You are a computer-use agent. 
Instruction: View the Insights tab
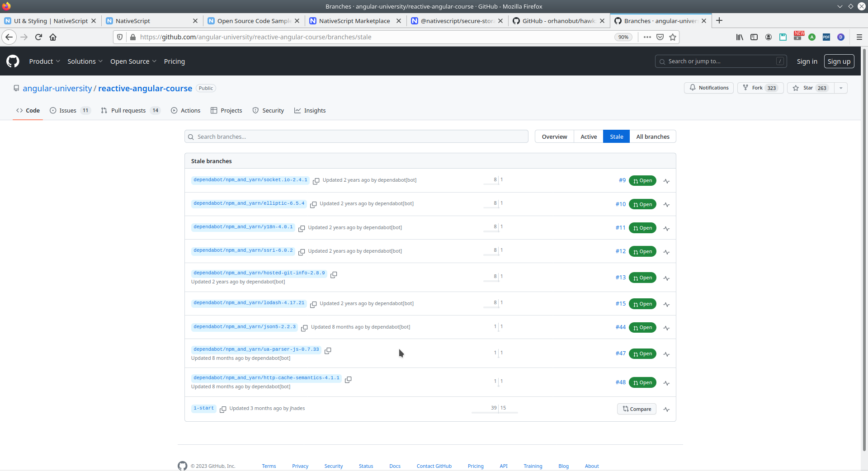click(310, 110)
